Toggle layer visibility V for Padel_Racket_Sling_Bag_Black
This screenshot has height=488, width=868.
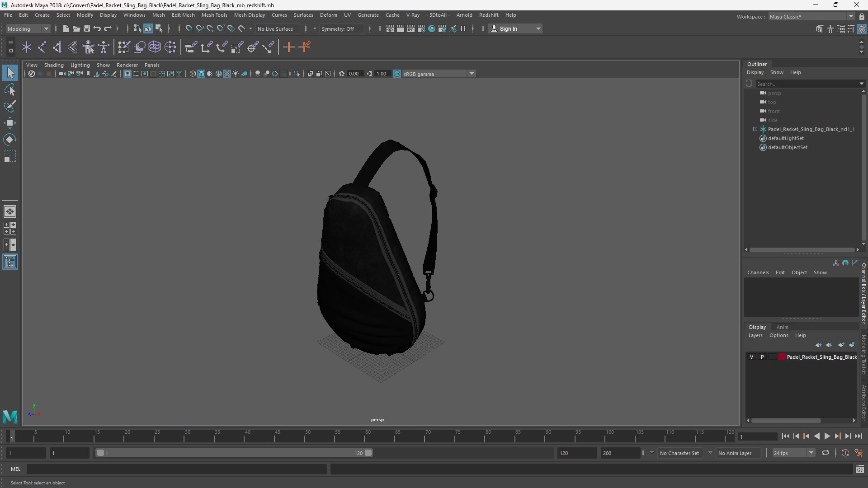[x=751, y=357]
